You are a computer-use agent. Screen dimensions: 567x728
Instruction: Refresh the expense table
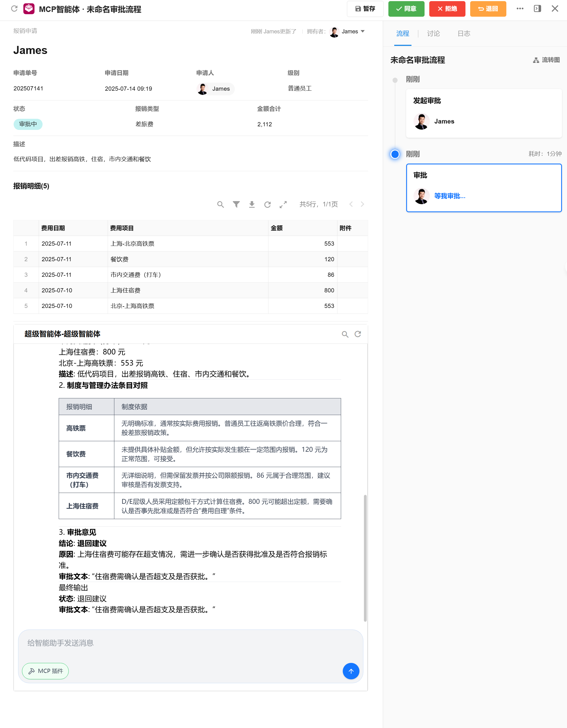click(x=268, y=204)
